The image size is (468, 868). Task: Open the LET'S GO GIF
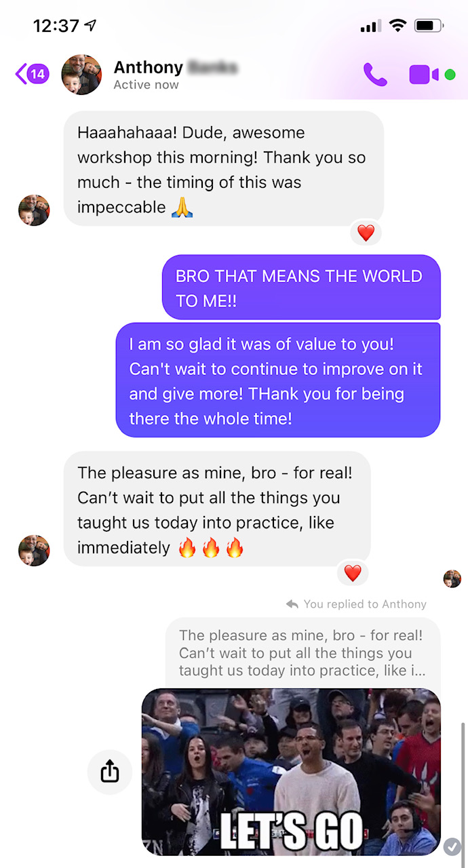291,772
